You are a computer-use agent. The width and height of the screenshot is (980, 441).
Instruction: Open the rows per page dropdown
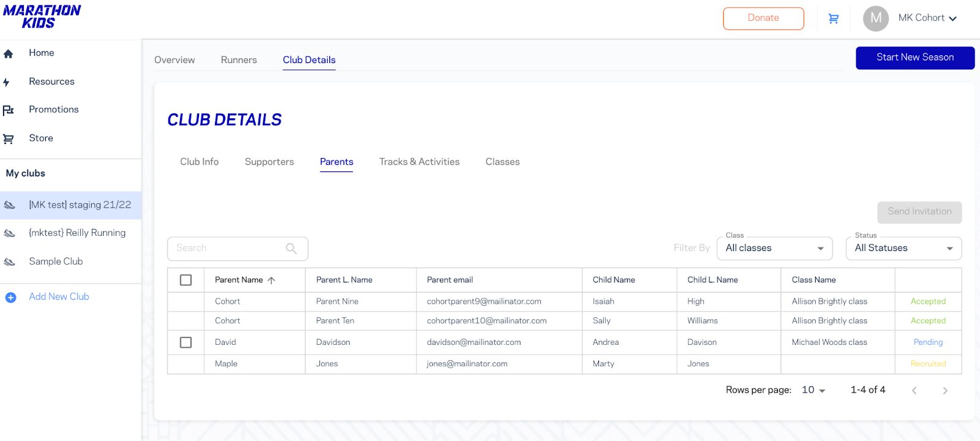[x=813, y=390]
